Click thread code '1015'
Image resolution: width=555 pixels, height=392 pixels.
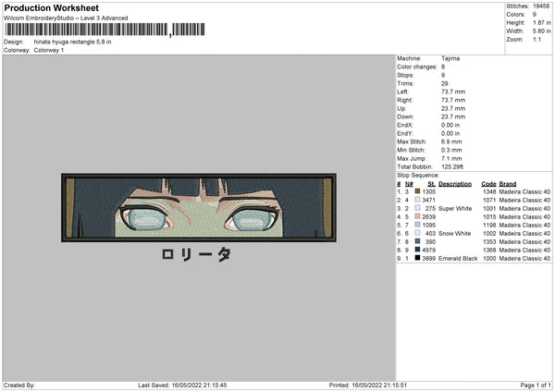489,217
